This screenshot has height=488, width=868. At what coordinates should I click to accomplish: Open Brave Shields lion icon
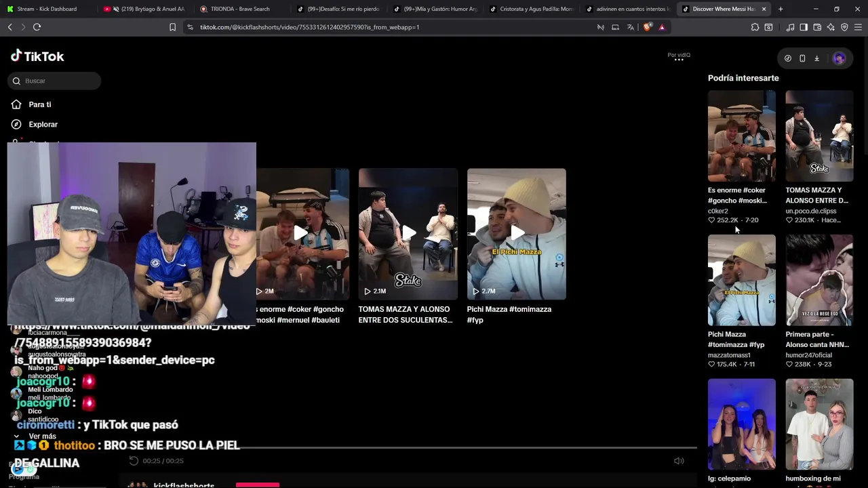coord(647,27)
